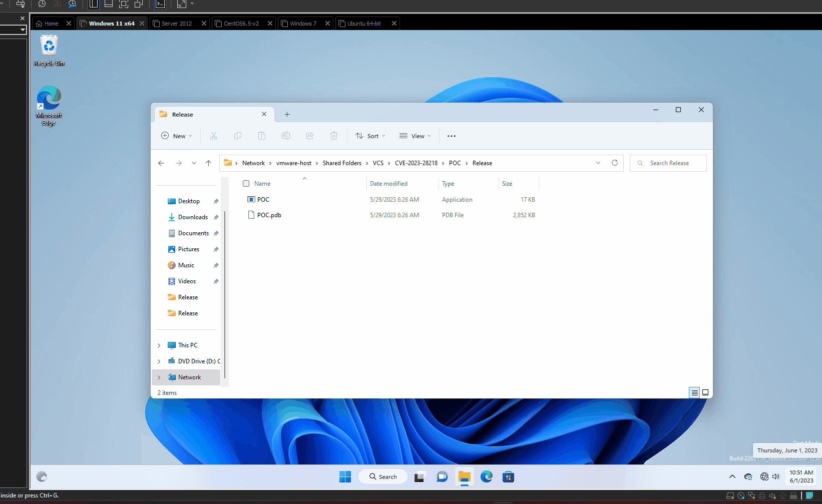Image resolution: width=822 pixels, height=504 pixels.
Task: Click VMware CD/DVD device status icon
Action: [741, 496]
